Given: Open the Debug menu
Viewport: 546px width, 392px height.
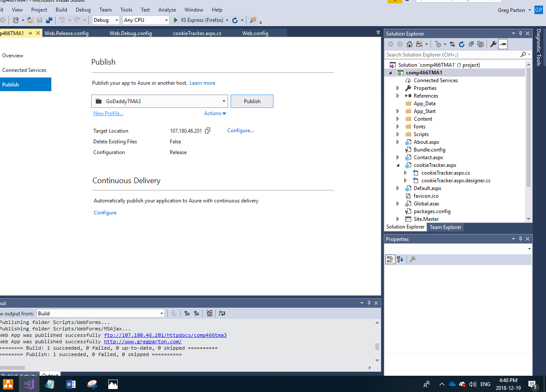Looking at the screenshot, I should point(83,9).
